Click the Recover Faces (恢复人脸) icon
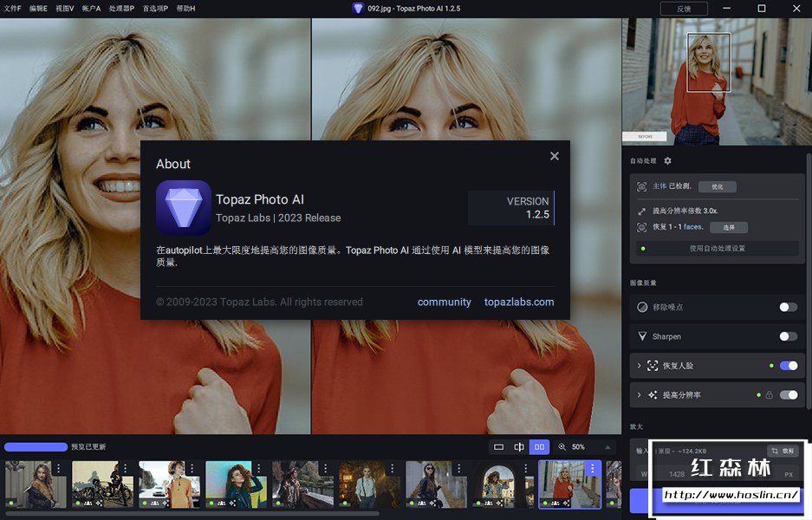 pyautogui.click(x=653, y=366)
